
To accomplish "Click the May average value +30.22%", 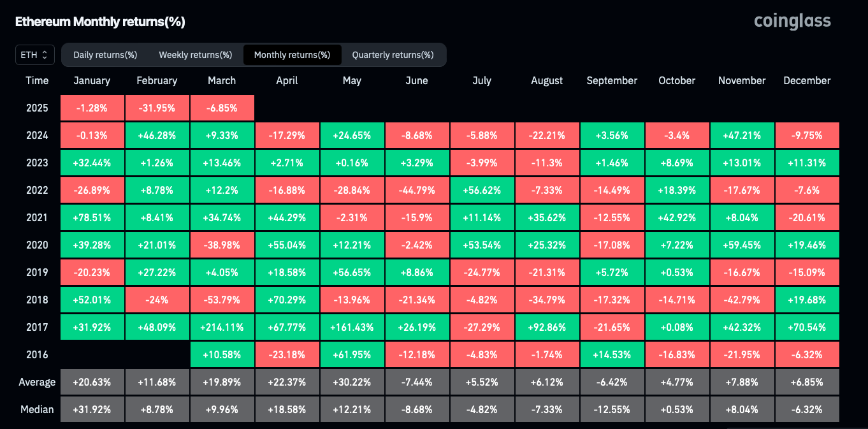I will [352, 382].
